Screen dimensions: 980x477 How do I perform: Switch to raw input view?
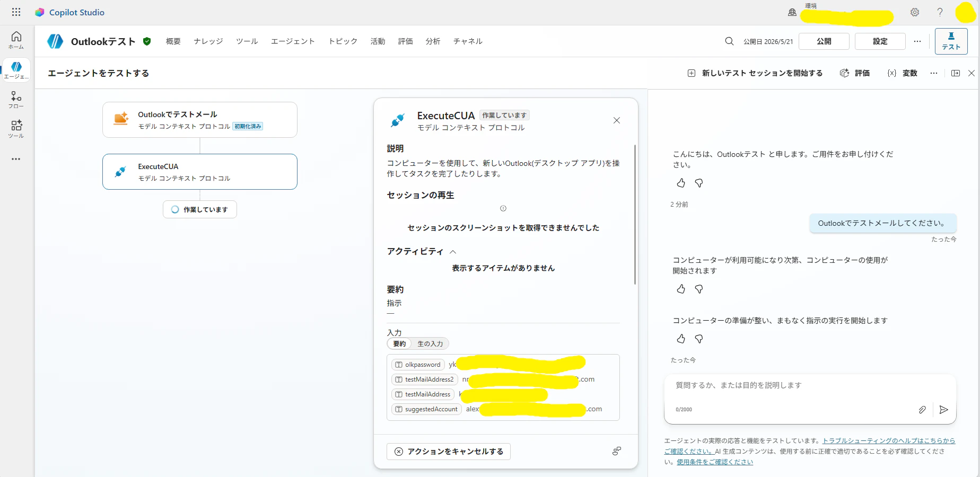click(x=430, y=344)
